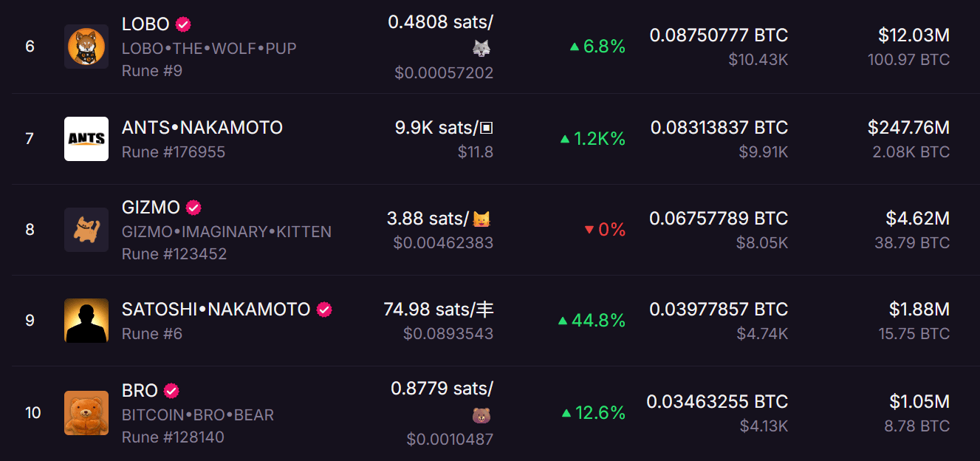Viewport: 980px width, 461px height.
Task: Click the verified badge next to LOBO
Action: tap(183, 24)
